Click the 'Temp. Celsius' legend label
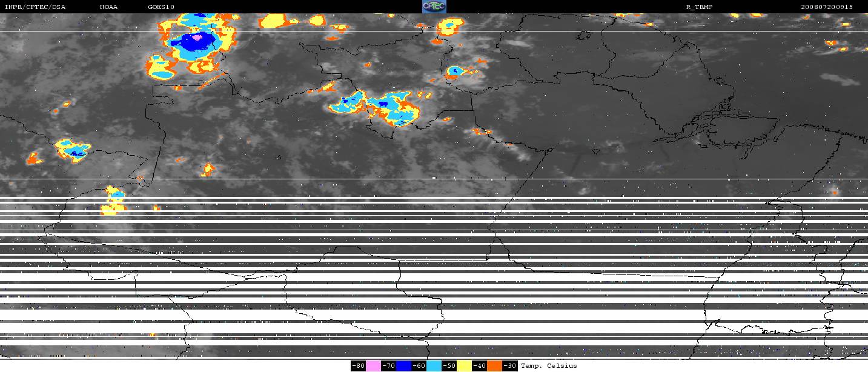 (x=549, y=366)
